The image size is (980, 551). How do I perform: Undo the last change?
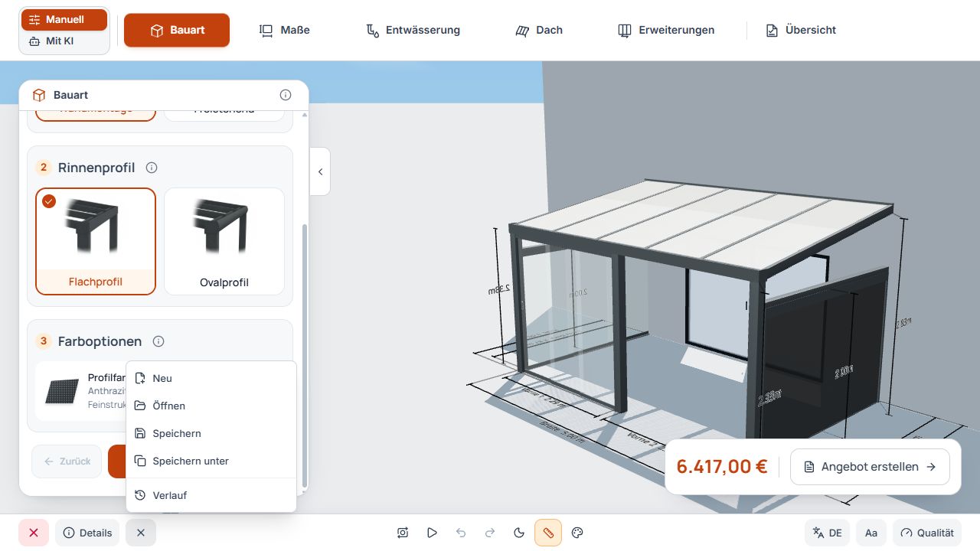click(461, 533)
